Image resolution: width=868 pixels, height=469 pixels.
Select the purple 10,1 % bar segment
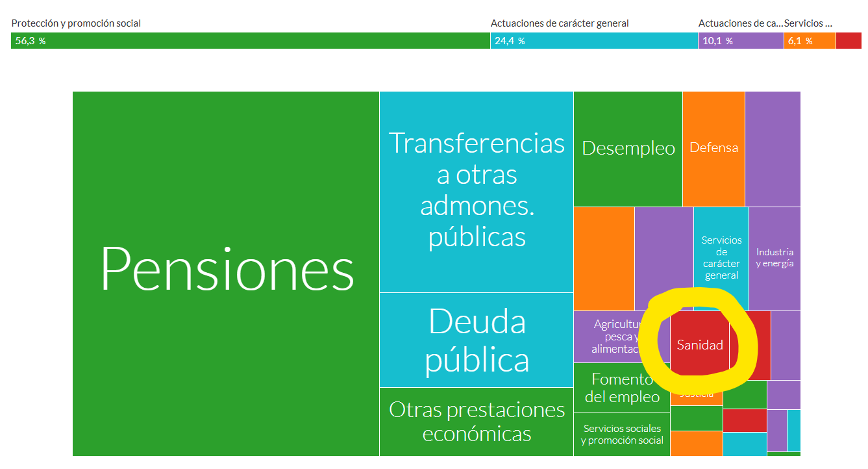point(741,41)
